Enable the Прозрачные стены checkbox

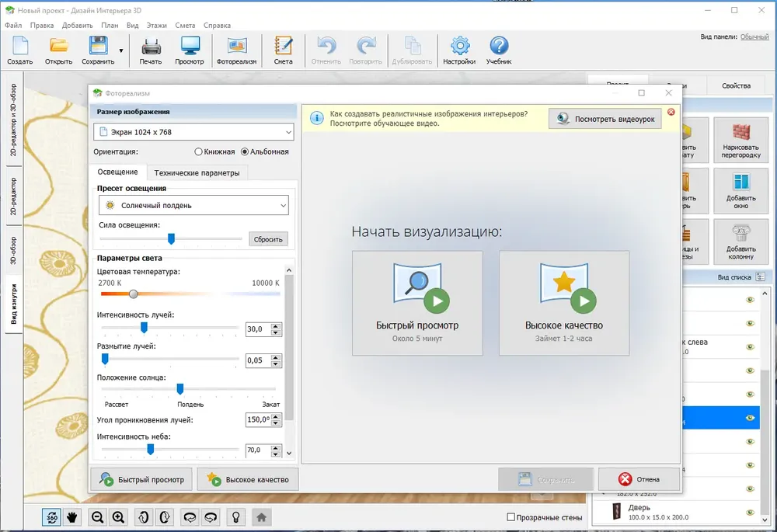click(x=511, y=517)
